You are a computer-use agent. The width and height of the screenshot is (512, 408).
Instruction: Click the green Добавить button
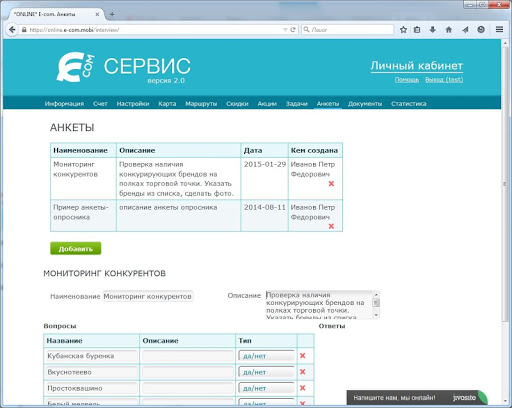76,249
